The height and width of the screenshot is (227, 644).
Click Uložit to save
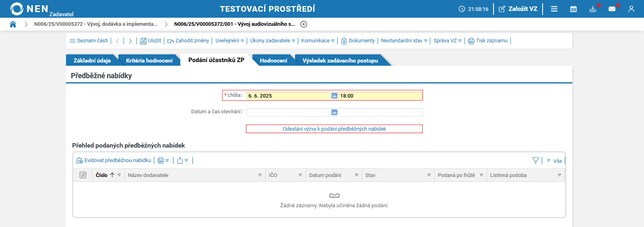(x=151, y=41)
